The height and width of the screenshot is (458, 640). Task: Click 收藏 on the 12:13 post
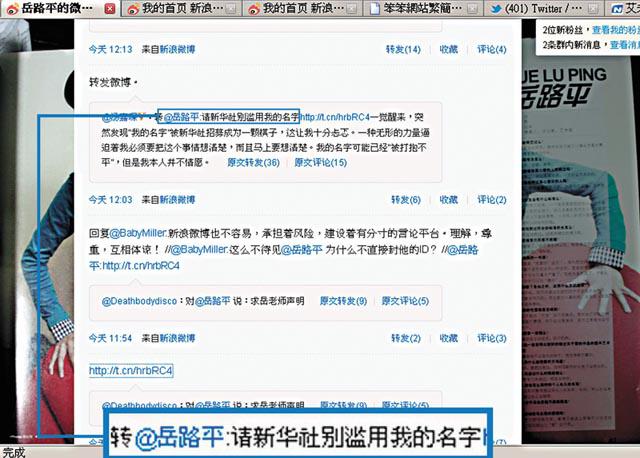pyautogui.click(x=449, y=49)
